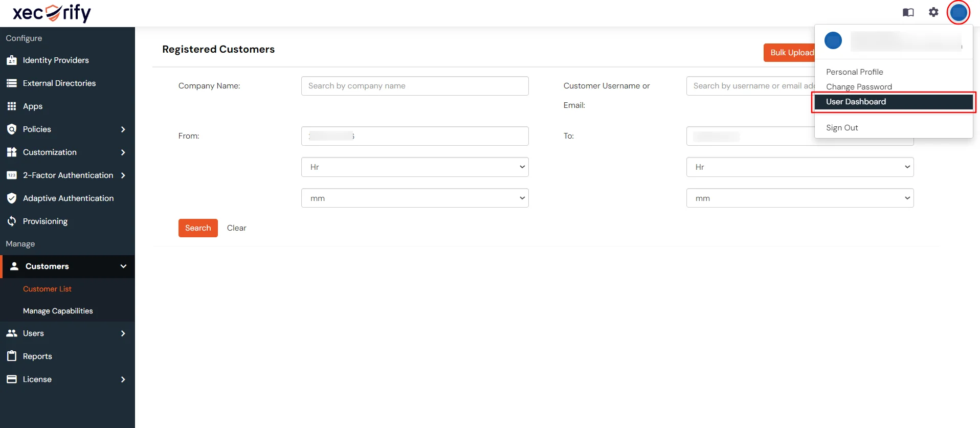
Task: Click the Identity Providers sidebar icon
Action: click(12, 60)
